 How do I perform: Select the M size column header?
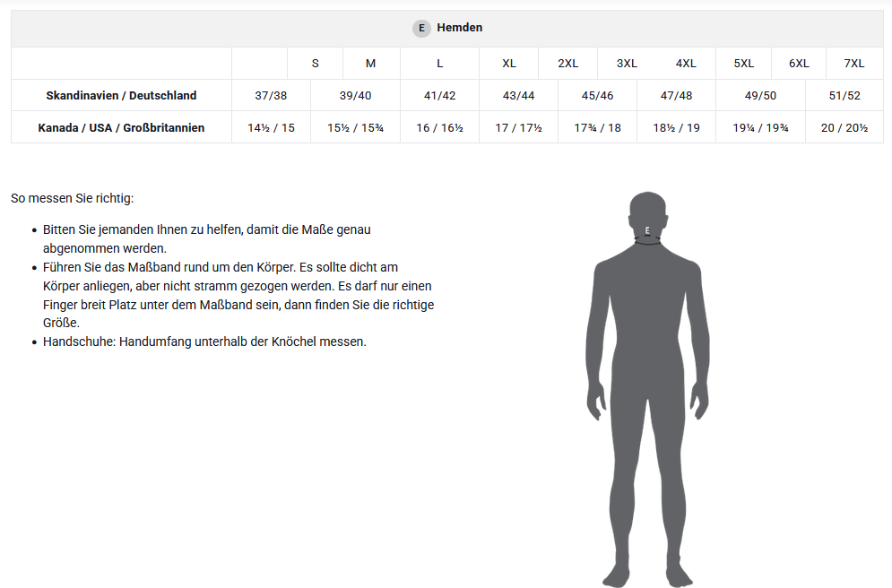point(371,64)
